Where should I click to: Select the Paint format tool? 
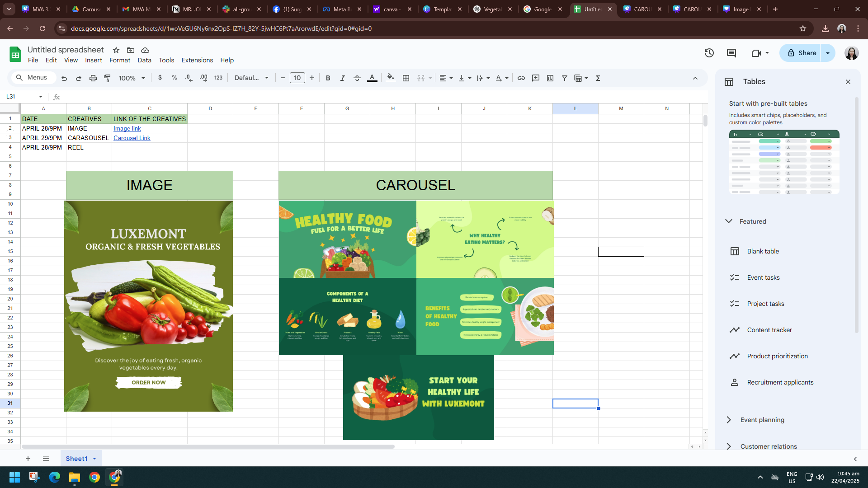[108, 78]
